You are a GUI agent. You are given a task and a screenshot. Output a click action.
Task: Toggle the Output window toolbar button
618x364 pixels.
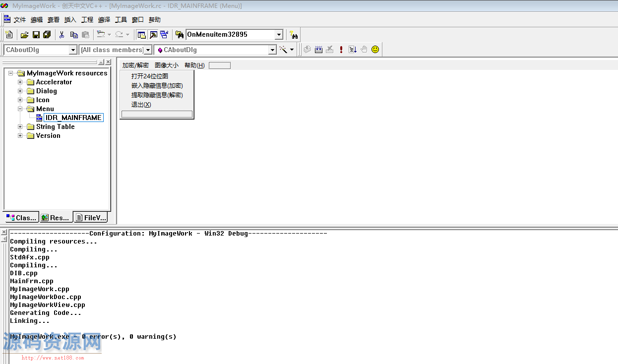[153, 35]
